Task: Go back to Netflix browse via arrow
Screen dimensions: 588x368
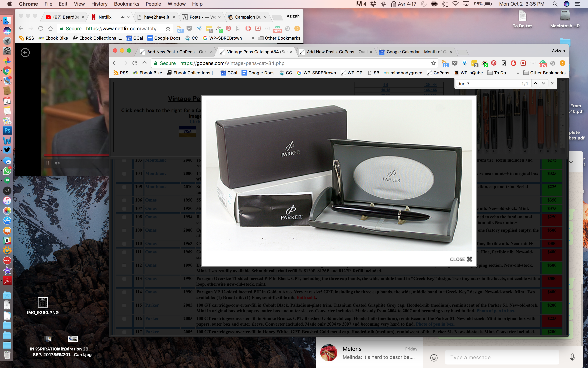Action: [25, 53]
